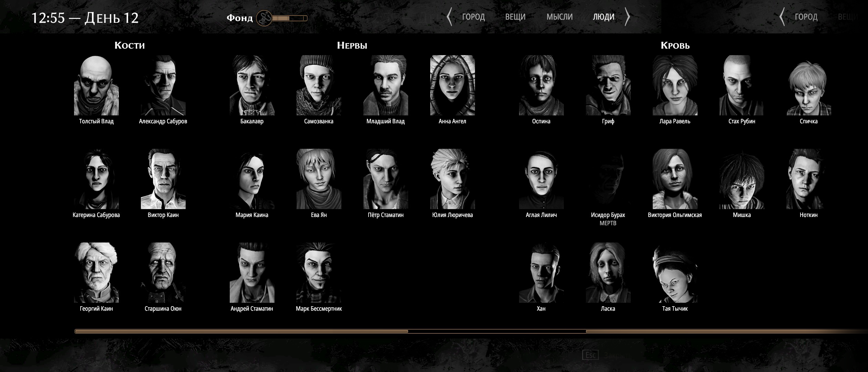Select Старшина Оюн portrait
The image size is (868, 372).
pos(163,272)
